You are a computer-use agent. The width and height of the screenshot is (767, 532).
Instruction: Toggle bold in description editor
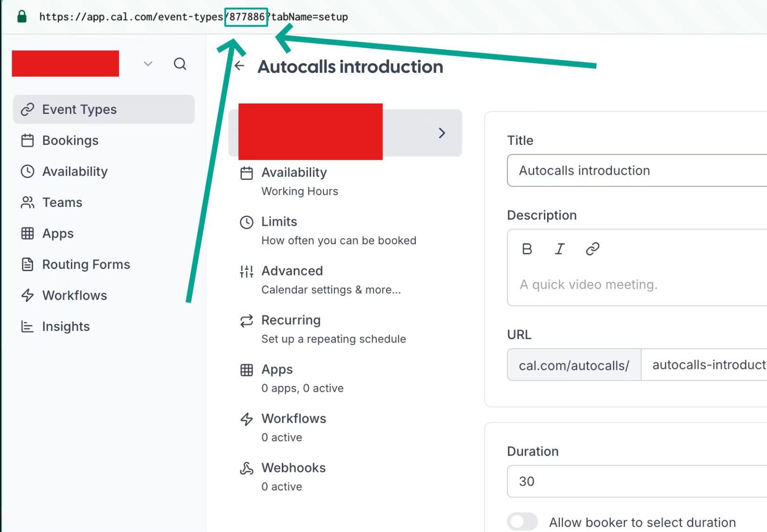(527, 249)
